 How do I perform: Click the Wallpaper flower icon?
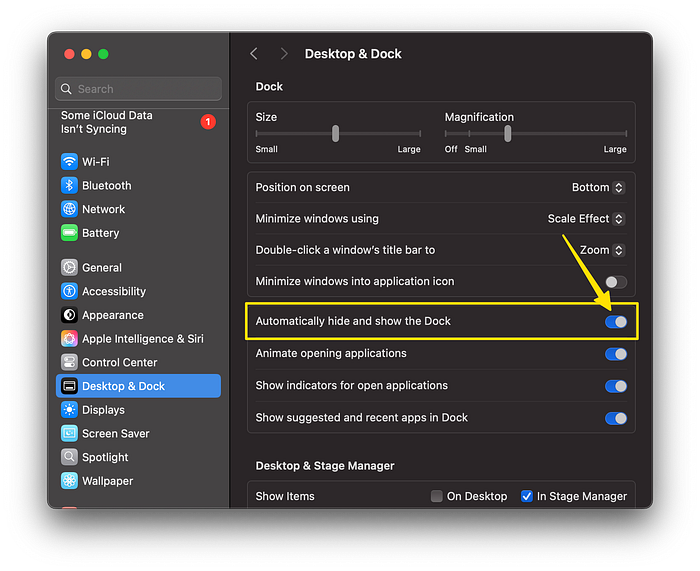pyautogui.click(x=69, y=480)
